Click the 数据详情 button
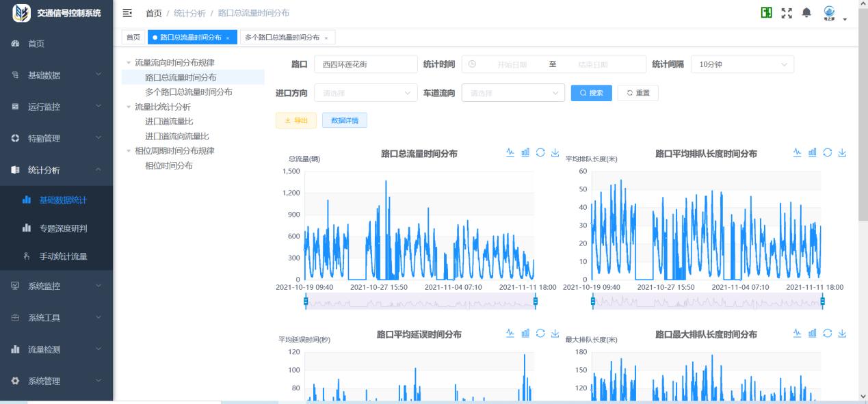Screen dimensions: 868x404 pyautogui.click(x=344, y=120)
